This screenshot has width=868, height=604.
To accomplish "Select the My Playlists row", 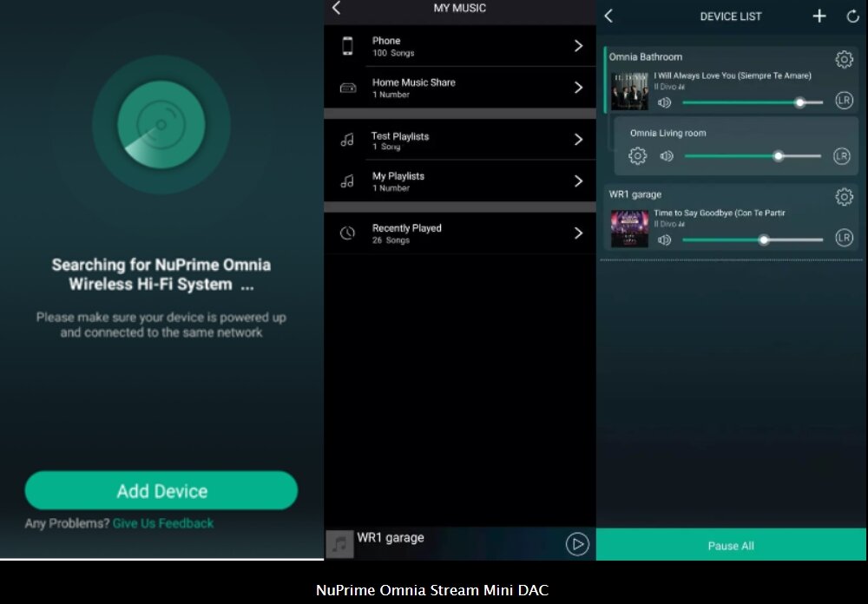I will (x=459, y=181).
